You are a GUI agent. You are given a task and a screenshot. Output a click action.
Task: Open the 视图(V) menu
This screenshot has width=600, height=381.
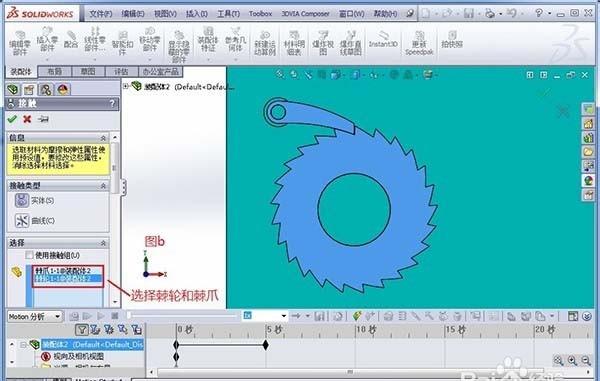pos(165,14)
